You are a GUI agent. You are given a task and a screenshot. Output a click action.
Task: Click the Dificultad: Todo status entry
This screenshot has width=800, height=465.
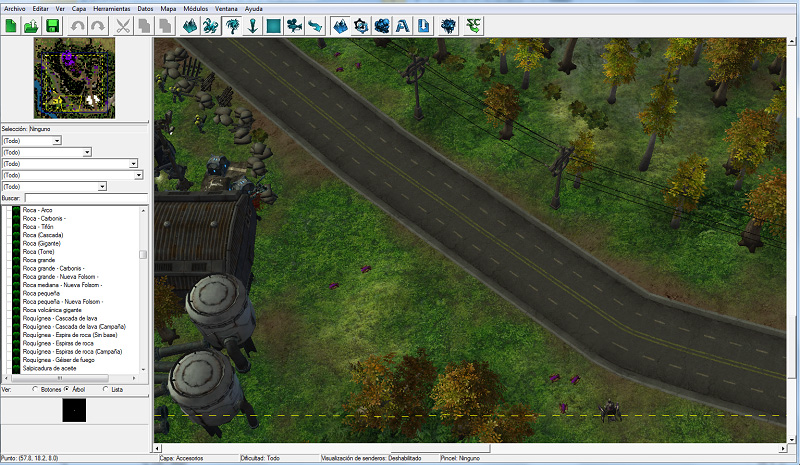coord(260,458)
